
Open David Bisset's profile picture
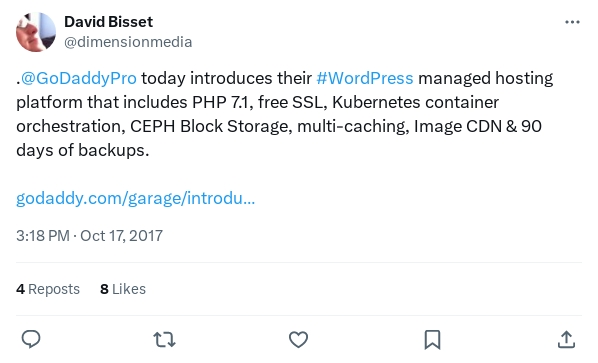36,32
